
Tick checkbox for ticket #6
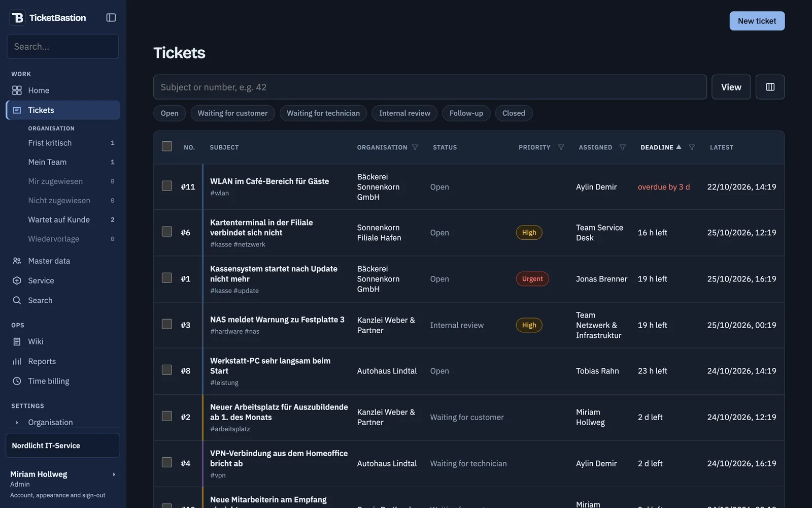pos(167,232)
